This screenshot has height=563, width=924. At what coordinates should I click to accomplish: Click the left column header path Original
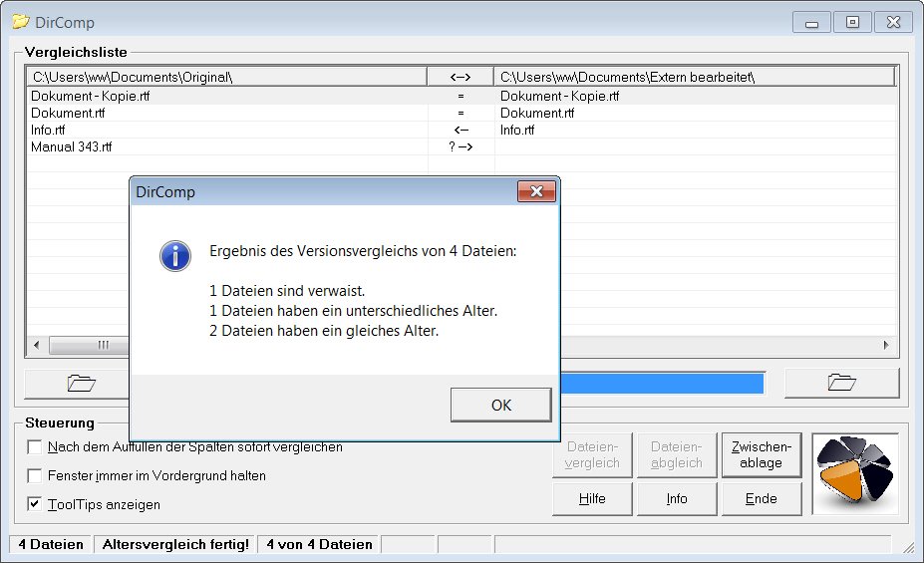(x=227, y=77)
